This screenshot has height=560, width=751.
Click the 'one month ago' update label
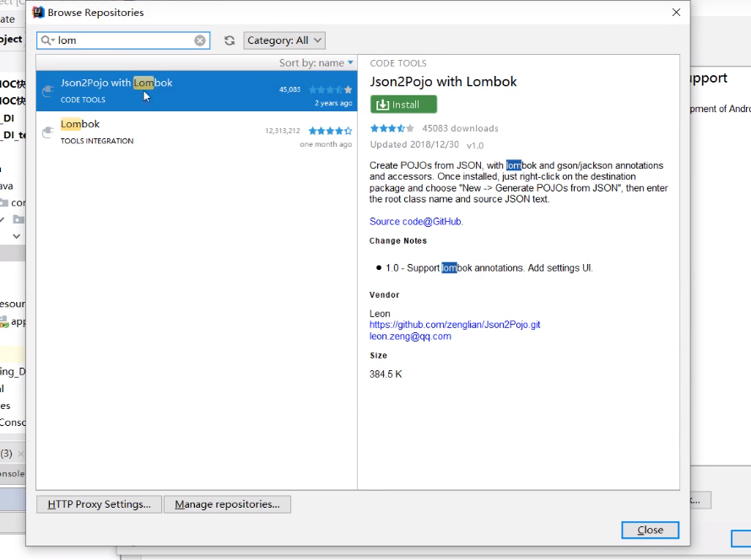click(x=326, y=144)
